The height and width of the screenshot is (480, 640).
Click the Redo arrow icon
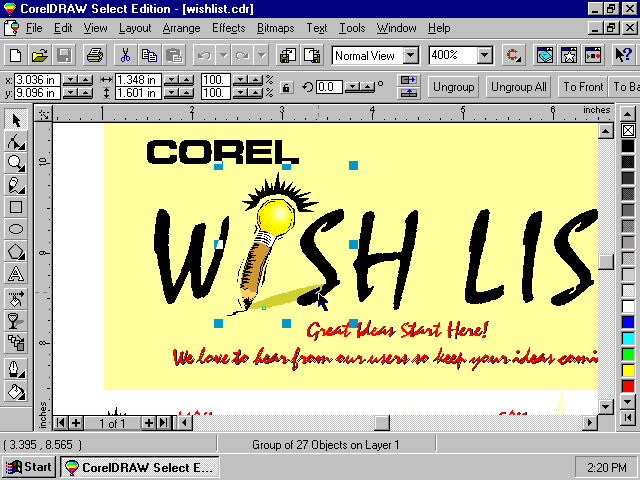point(242,55)
